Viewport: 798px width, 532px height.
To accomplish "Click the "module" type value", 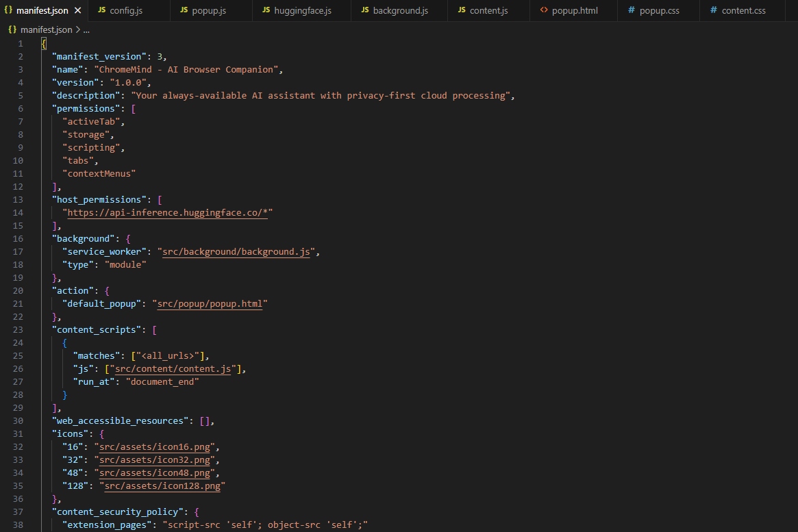I will (125, 264).
